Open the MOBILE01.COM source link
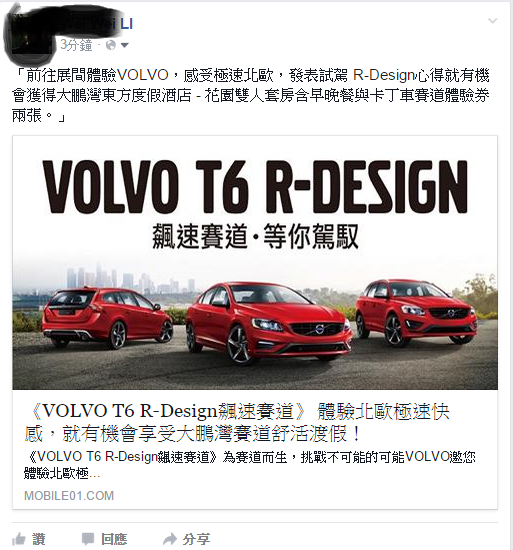The image size is (513, 550). [x=69, y=496]
